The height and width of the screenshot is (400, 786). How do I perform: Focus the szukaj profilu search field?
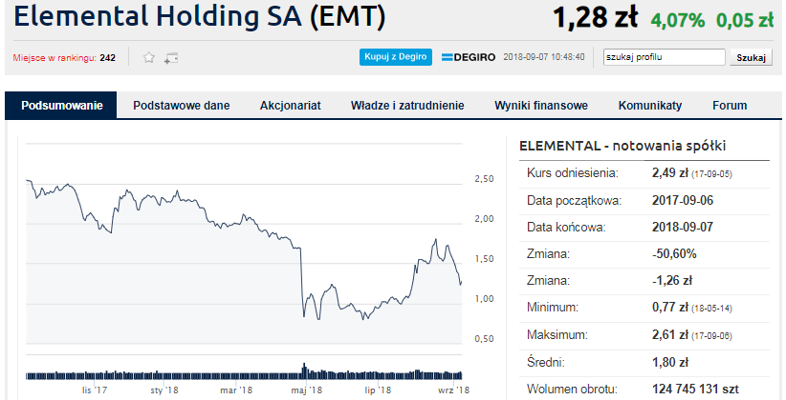click(664, 57)
